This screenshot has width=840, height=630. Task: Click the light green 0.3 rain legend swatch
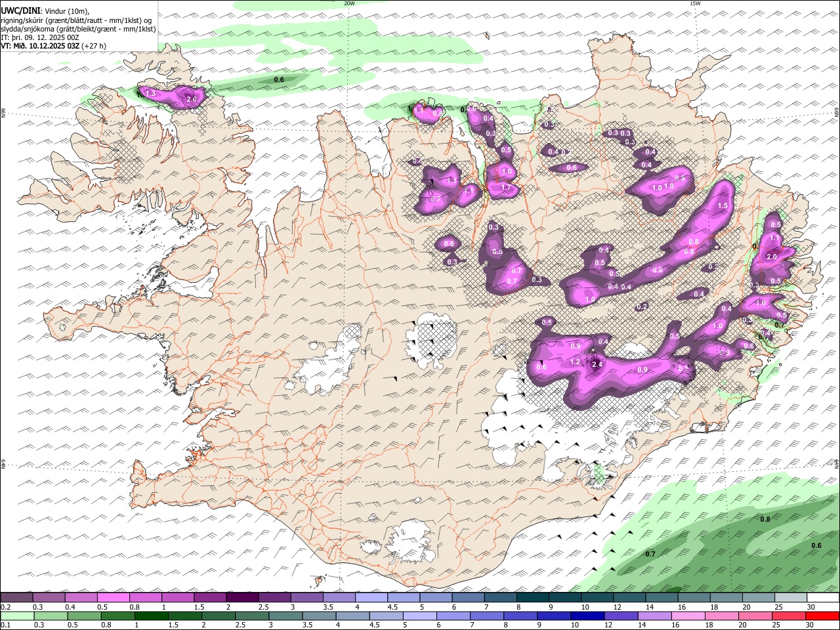tap(51, 616)
